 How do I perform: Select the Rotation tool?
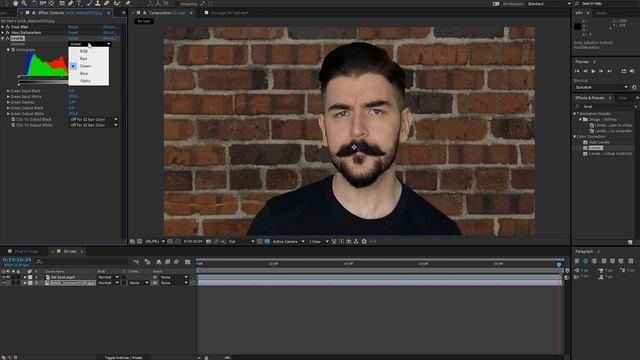coord(34,3)
